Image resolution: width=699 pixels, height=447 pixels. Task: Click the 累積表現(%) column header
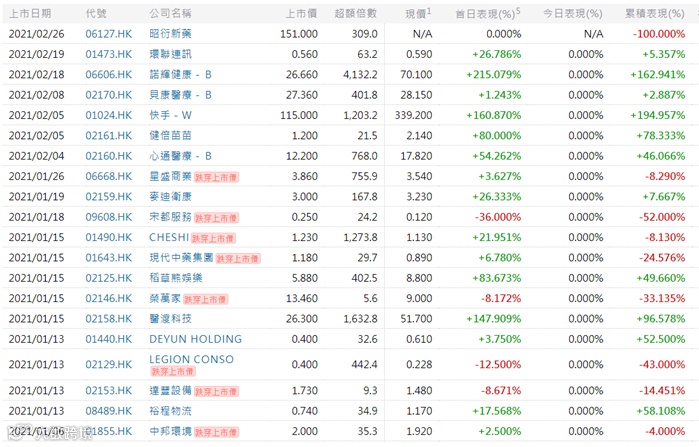(654, 14)
